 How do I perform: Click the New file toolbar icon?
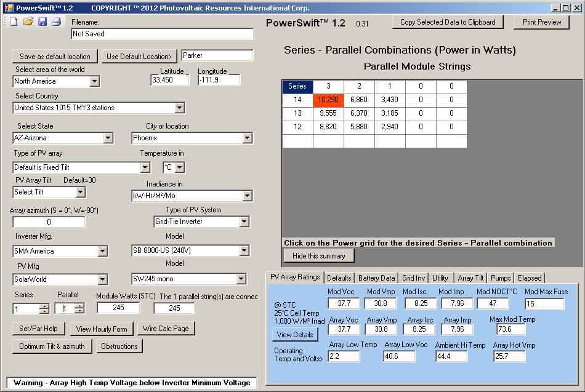coord(14,22)
